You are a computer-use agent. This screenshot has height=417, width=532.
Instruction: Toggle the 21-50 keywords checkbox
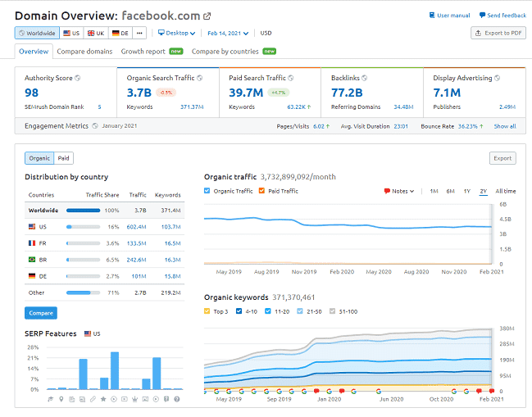300,310
